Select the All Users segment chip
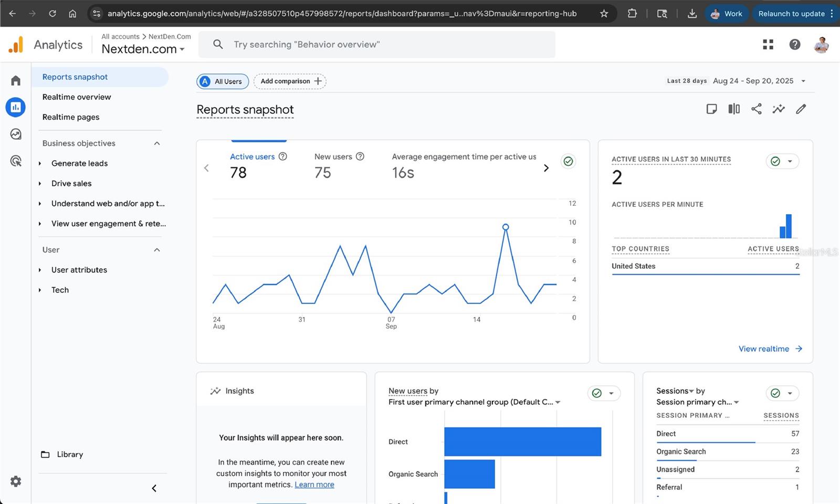 click(x=223, y=81)
